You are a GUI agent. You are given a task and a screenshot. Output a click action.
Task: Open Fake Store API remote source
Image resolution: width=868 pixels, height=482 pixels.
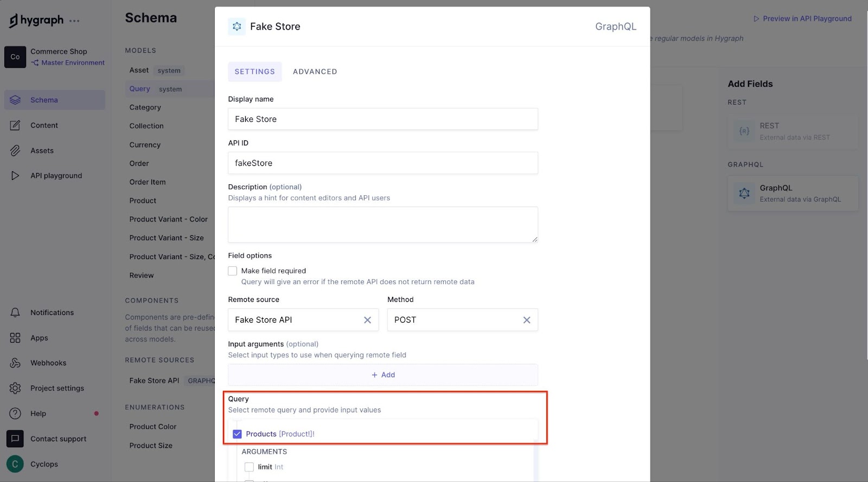[154, 381]
